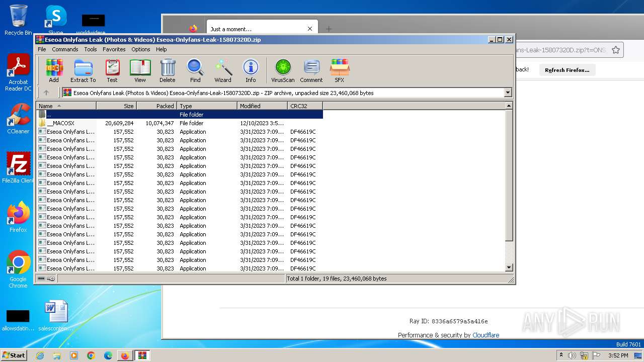Sort by the Size column header
Viewport: 644px width, 362px height.
coord(116,106)
